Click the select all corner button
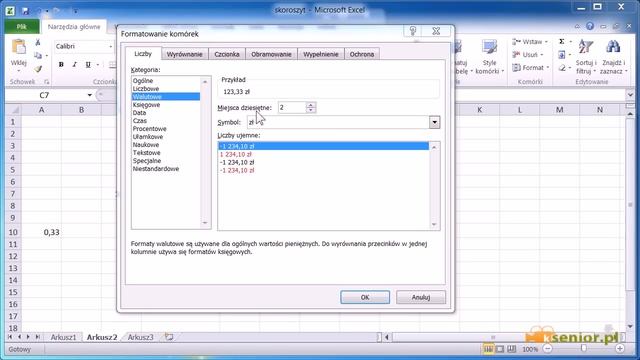The width and height of the screenshot is (640, 360). (x=13, y=110)
